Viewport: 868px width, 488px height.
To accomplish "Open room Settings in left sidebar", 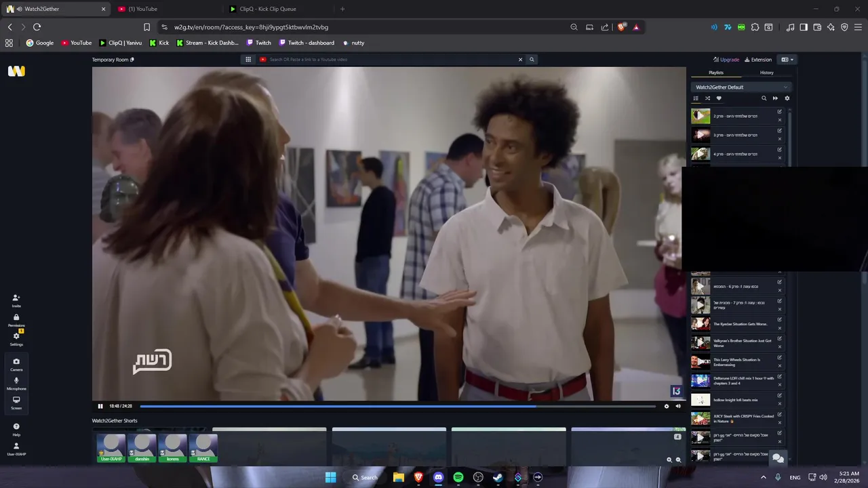I will 16,338.
